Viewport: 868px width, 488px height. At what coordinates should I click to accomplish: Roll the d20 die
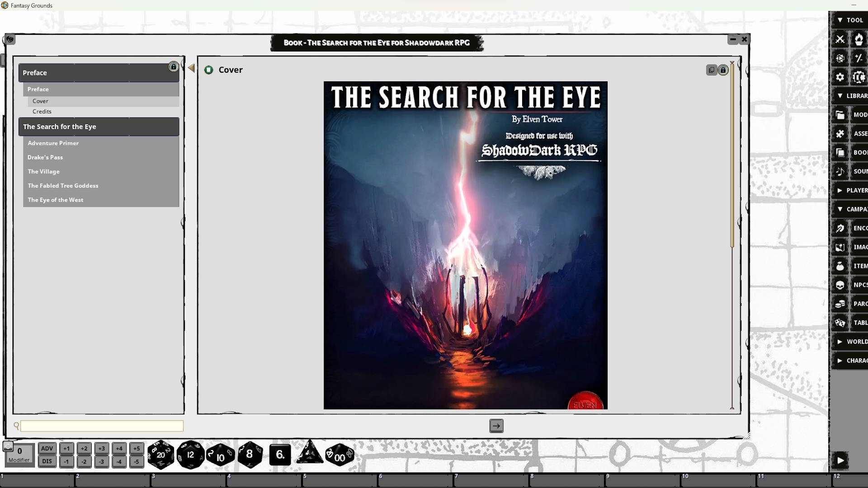pos(161,455)
